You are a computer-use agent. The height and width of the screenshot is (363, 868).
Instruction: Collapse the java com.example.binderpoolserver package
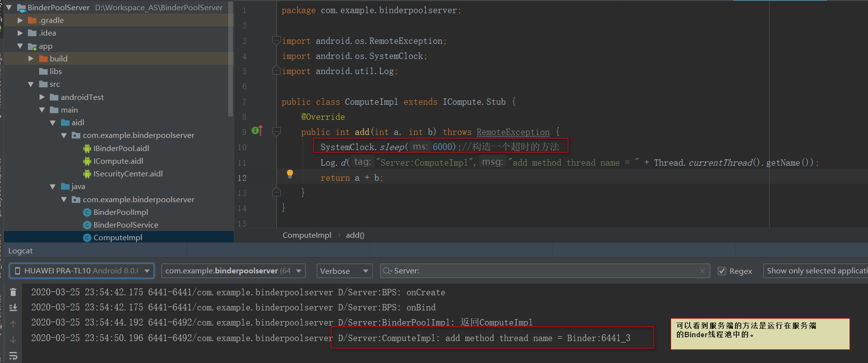pos(64,199)
